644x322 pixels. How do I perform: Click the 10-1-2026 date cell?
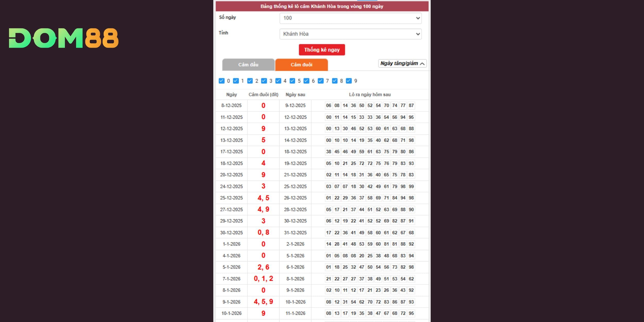(x=231, y=313)
